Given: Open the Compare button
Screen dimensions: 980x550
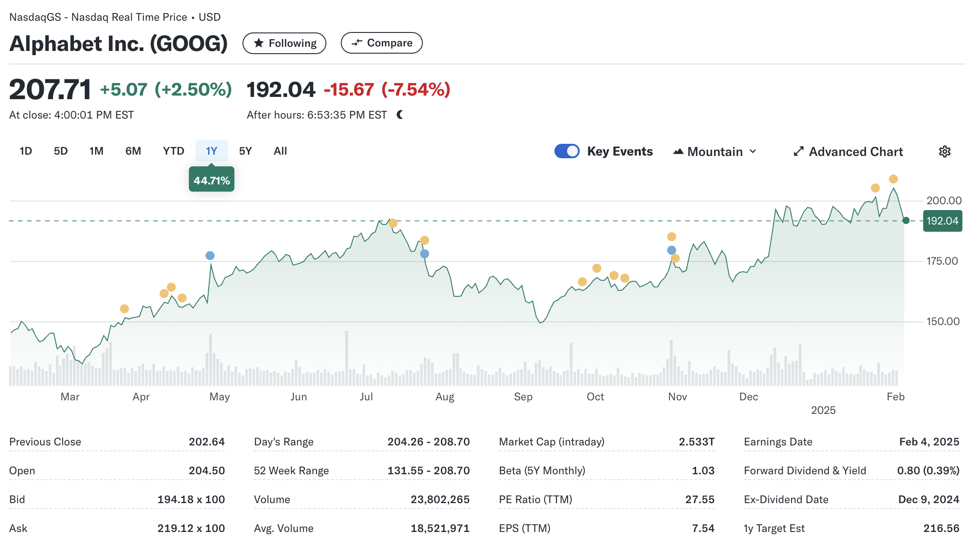Looking at the screenshot, I should point(381,43).
